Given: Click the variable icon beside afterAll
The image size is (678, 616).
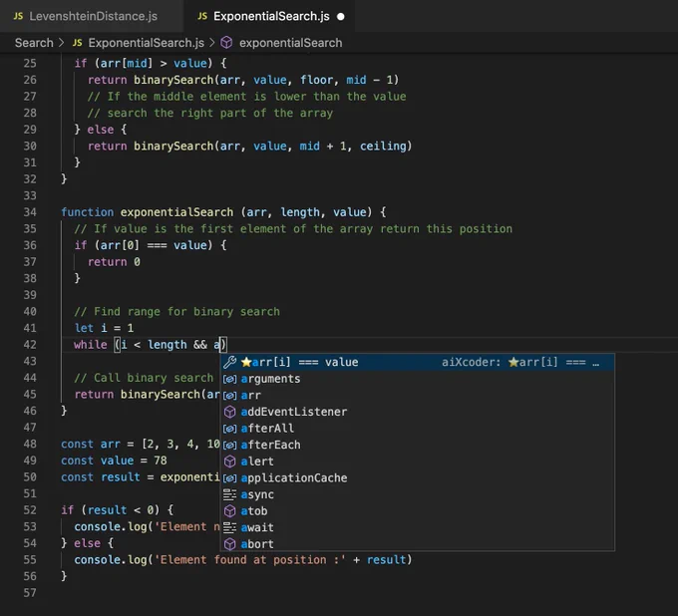Looking at the screenshot, I should coord(229,429).
